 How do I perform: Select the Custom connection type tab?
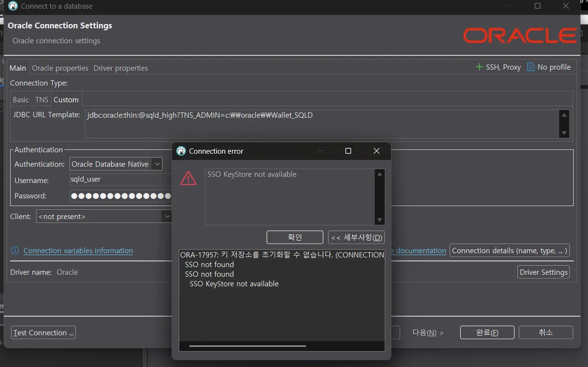66,99
